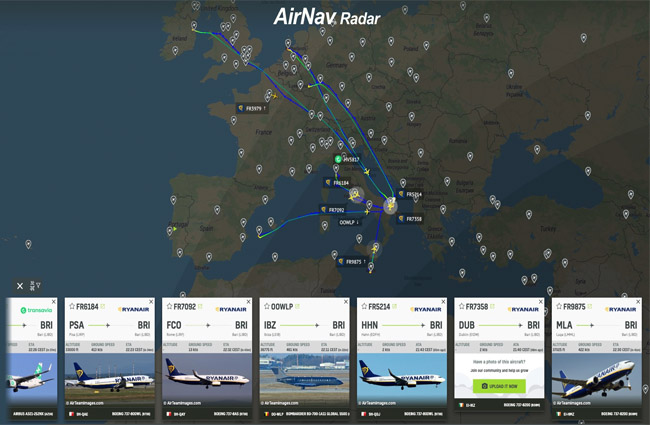Viewport: 650px width, 425px height.
Task: Click the flag icon on the FR6184 card footer
Action: (71, 414)
